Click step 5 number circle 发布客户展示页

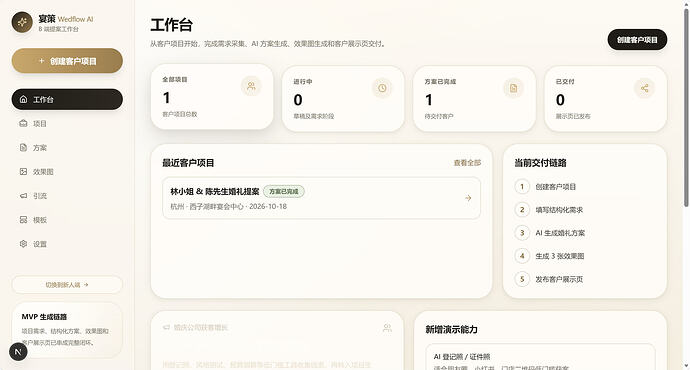point(522,279)
